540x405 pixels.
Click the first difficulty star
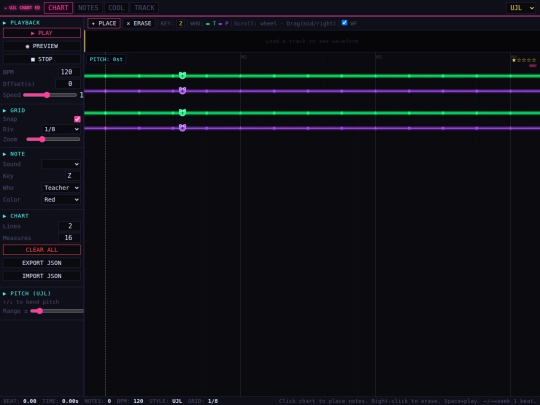click(x=514, y=60)
